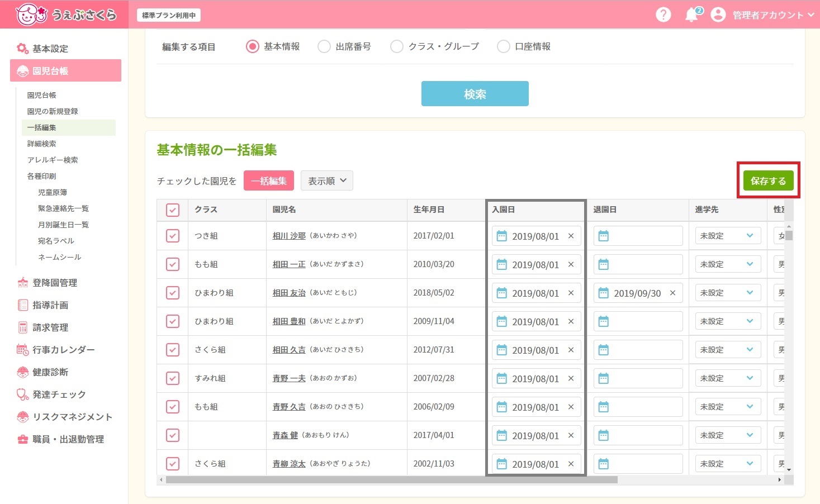Screen dimensions: 820x504
Task: Select the 基本情報 radio button
Action: click(252, 46)
